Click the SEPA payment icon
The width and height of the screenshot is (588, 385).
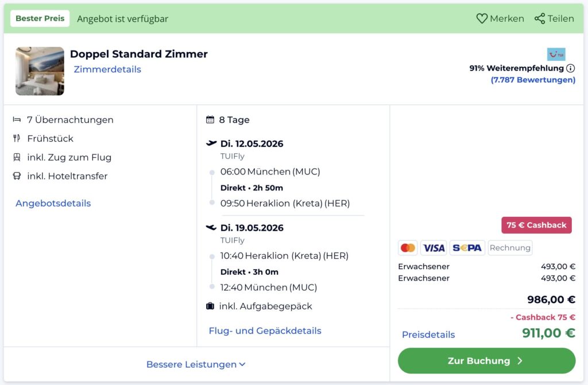tap(467, 248)
